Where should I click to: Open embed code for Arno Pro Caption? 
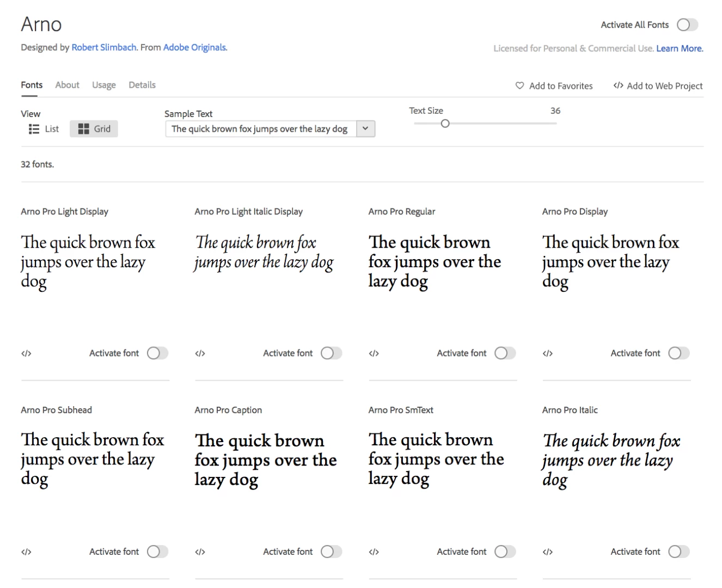(x=200, y=552)
